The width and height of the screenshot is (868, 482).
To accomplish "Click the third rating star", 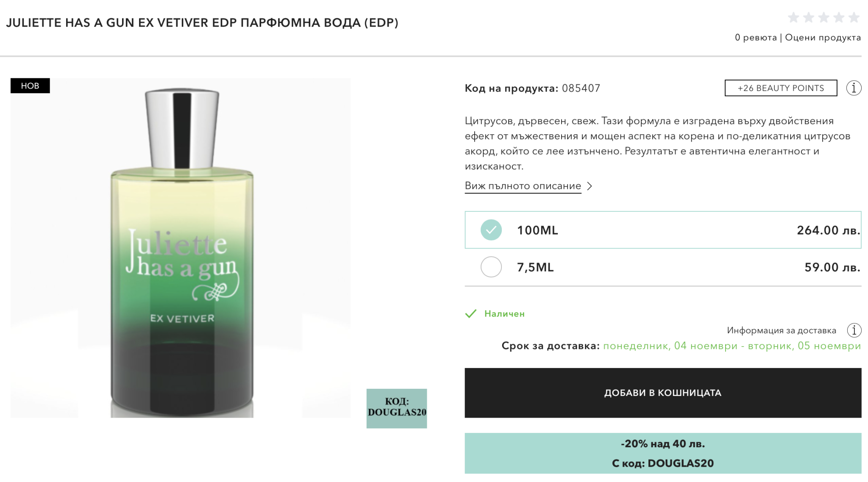I will 823,18.
